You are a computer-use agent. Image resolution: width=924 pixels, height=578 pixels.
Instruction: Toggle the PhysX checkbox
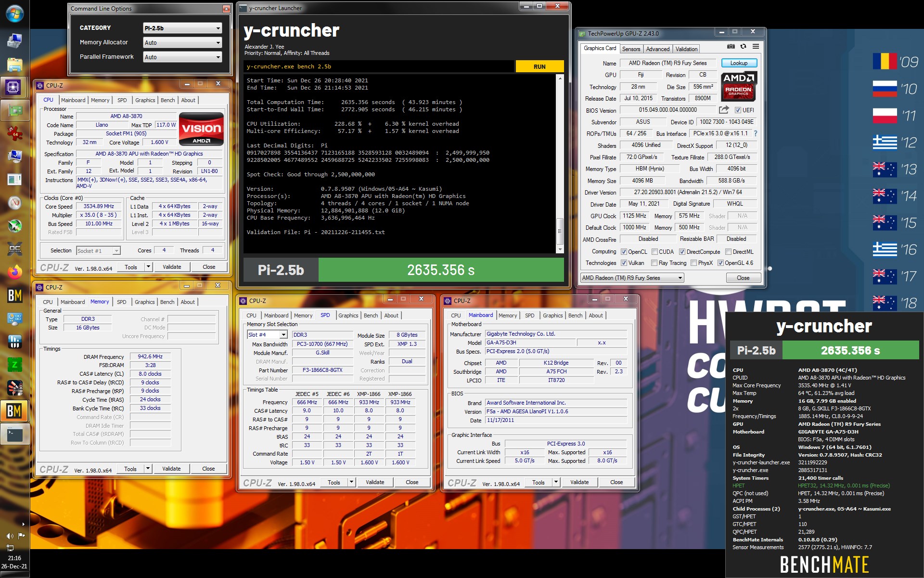[693, 263]
